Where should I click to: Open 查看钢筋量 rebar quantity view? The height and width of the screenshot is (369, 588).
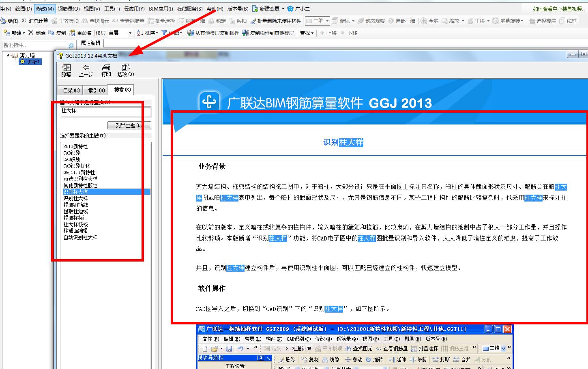click(x=128, y=21)
